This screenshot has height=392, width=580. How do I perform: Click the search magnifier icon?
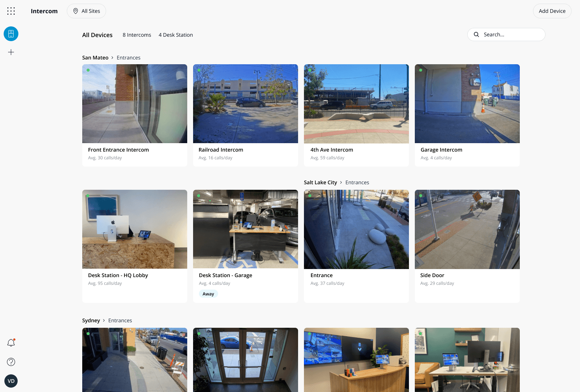[x=476, y=35]
